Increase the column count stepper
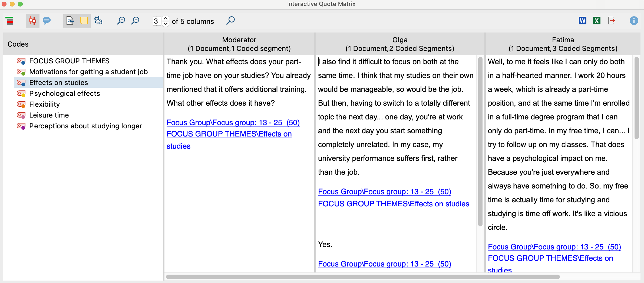The height and width of the screenshot is (283, 644). (x=166, y=19)
